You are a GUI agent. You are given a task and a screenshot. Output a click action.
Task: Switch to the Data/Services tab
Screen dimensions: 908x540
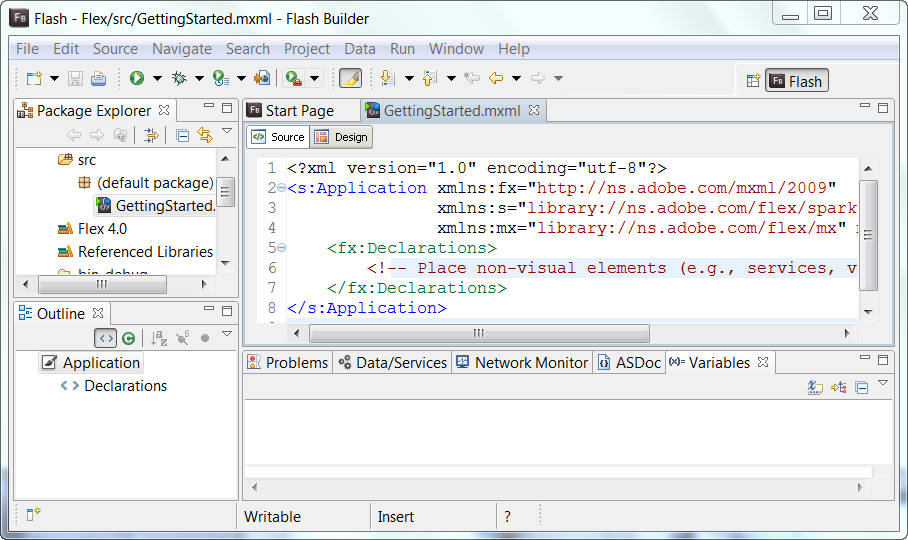(393, 363)
